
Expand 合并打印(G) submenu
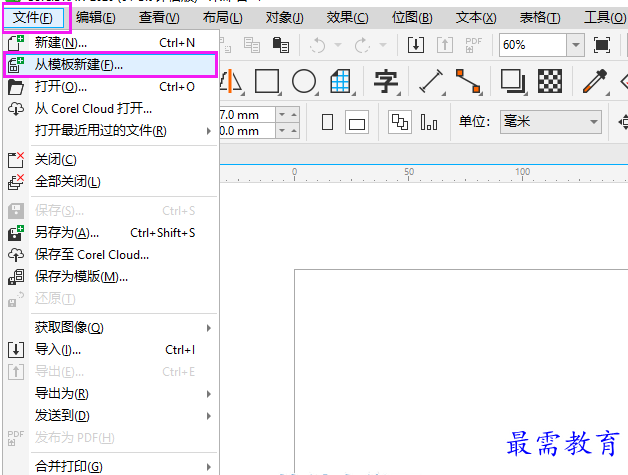tap(111, 466)
